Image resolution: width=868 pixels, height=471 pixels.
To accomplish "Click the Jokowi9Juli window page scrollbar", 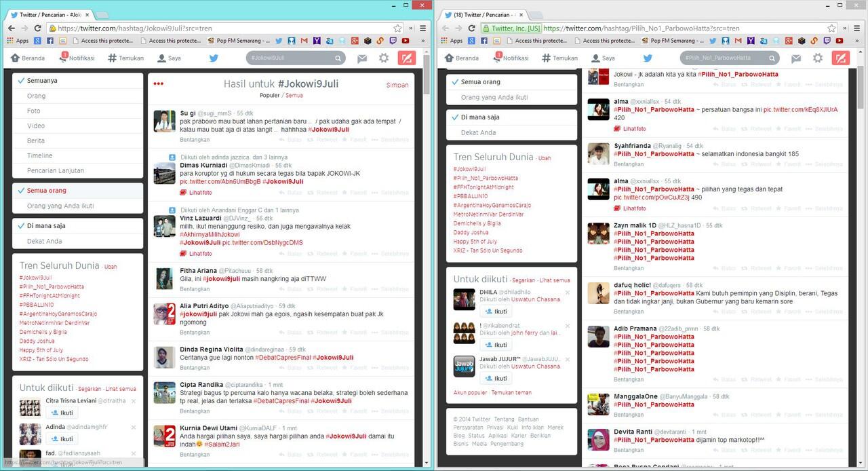I will click(x=427, y=75).
